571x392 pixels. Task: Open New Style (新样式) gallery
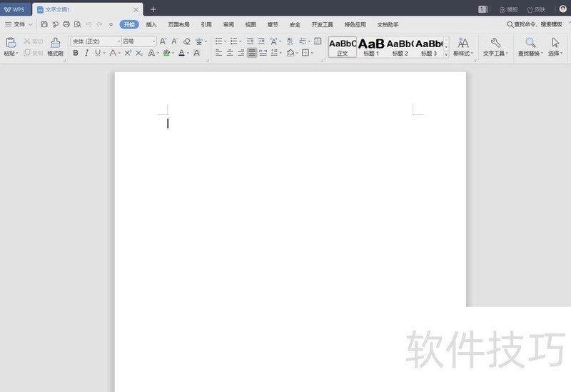point(463,46)
